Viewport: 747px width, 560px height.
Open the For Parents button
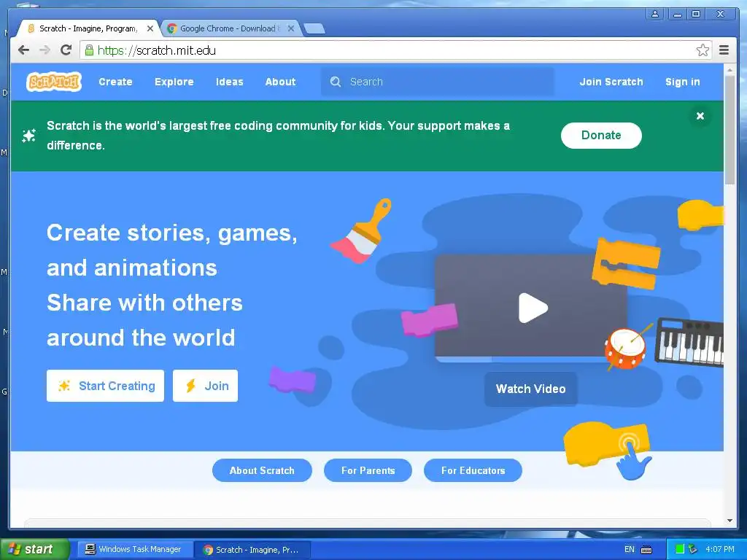[x=368, y=470]
